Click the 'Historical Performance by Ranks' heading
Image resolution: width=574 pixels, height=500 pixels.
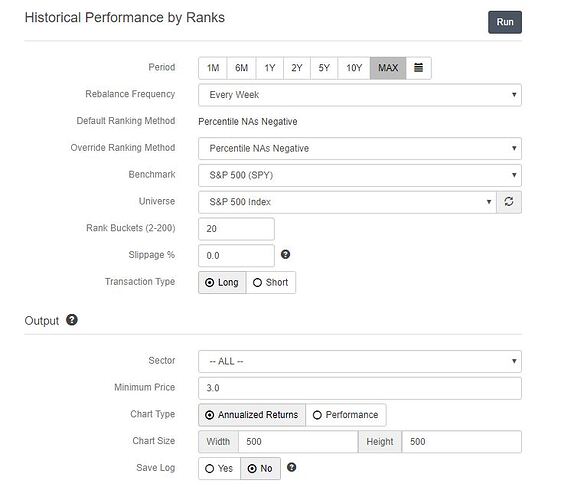[124, 18]
